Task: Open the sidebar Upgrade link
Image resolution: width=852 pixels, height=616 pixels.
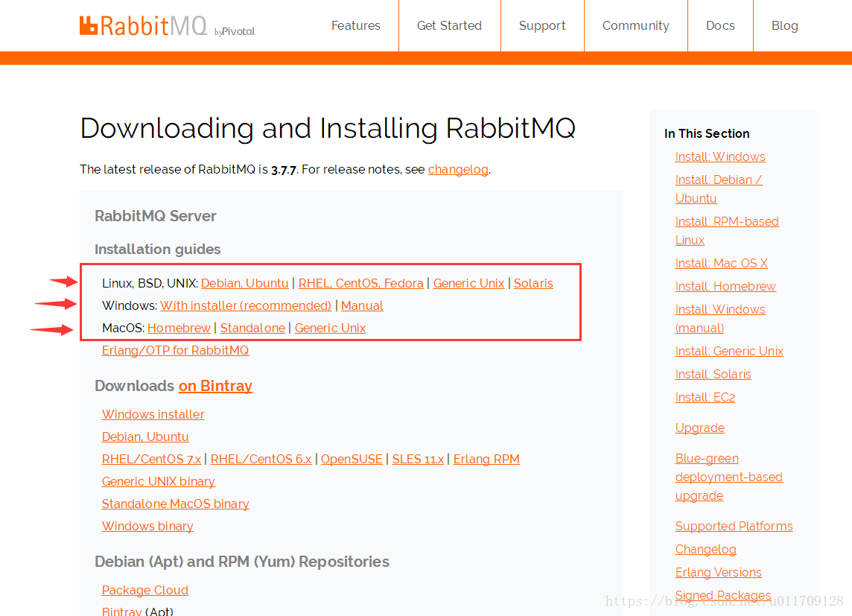Action: (700, 428)
